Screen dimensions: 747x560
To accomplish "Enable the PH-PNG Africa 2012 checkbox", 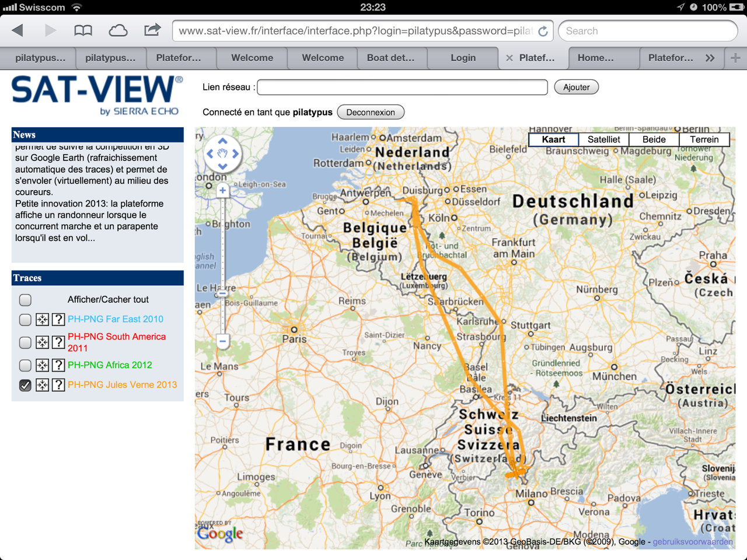I will (25, 366).
